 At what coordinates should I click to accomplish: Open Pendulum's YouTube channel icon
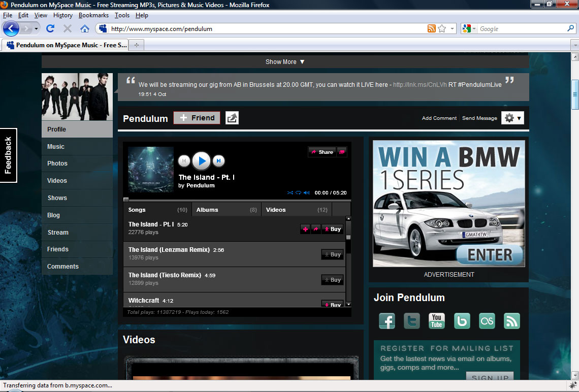tap(436, 321)
